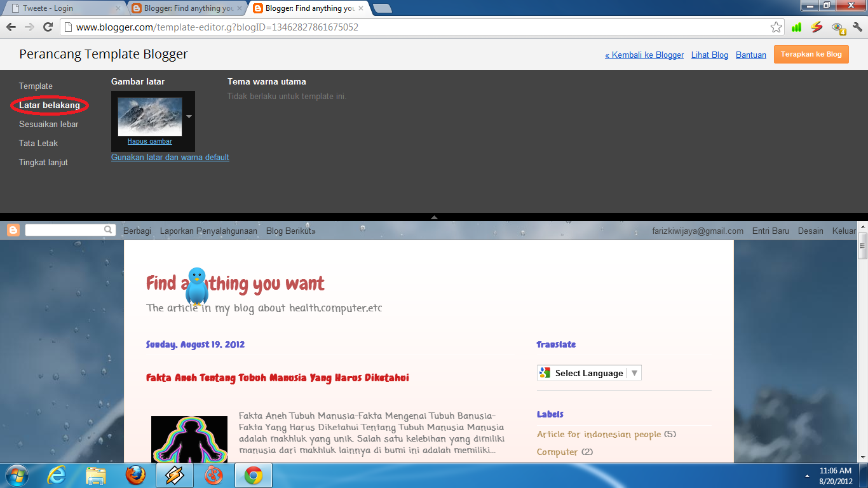Click Gunakan latar dan warna default
The height and width of the screenshot is (488, 868).
(x=170, y=157)
